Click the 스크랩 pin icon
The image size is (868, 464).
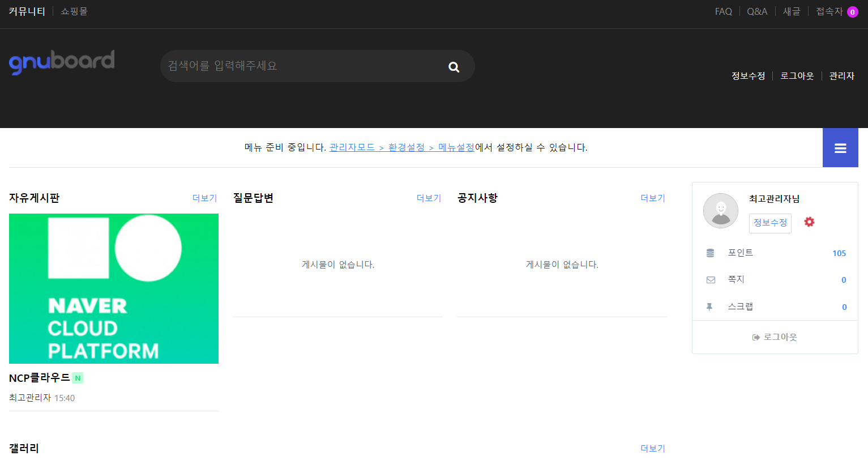click(709, 307)
